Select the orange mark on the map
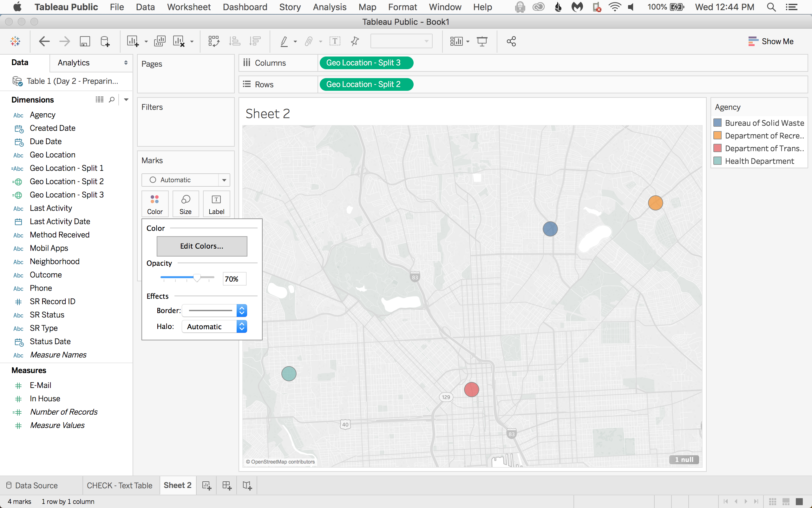This screenshot has width=812, height=508. click(655, 203)
